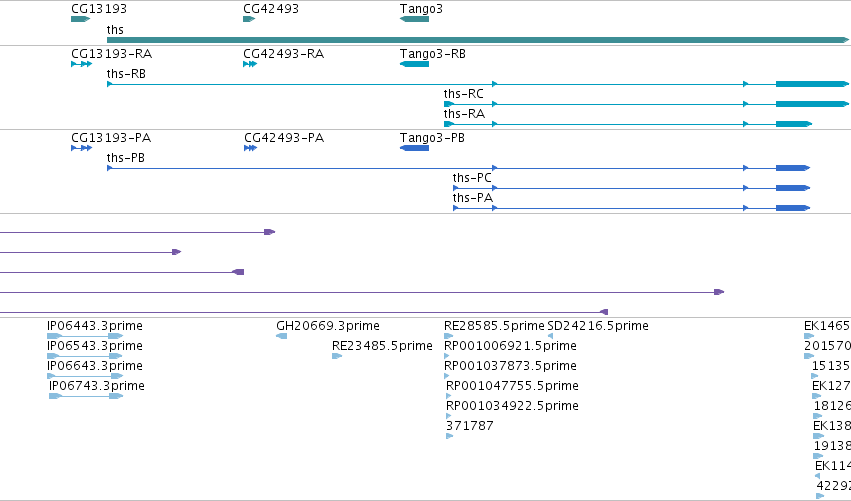This screenshot has width=851, height=501.
Task: Select the Tango3-RB transcript label
Action: coord(433,54)
